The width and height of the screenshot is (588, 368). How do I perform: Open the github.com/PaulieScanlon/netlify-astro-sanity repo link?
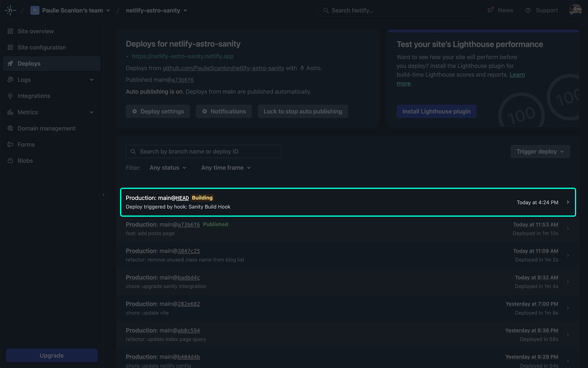223,68
